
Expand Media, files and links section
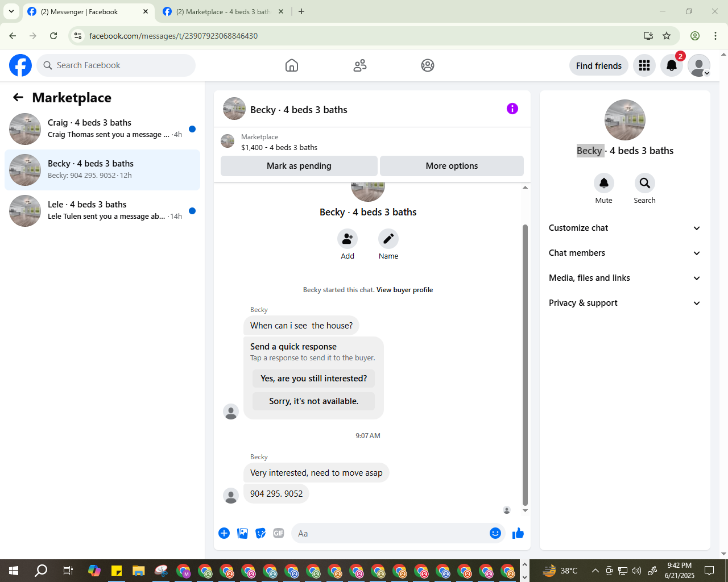point(624,278)
